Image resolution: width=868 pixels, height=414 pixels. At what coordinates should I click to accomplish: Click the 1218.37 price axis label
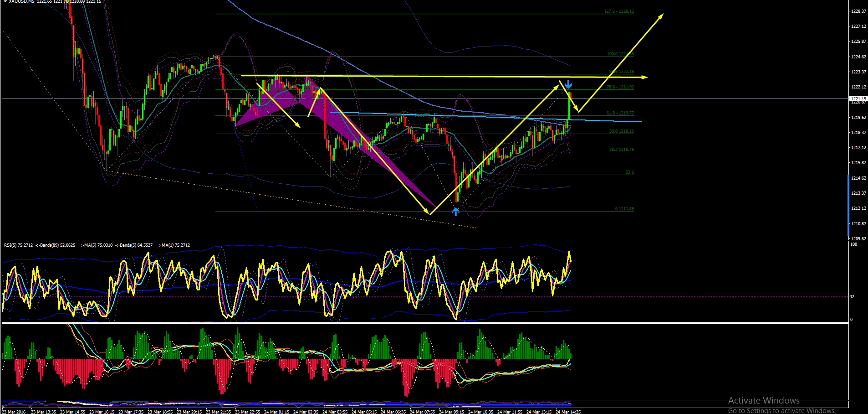point(858,133)
